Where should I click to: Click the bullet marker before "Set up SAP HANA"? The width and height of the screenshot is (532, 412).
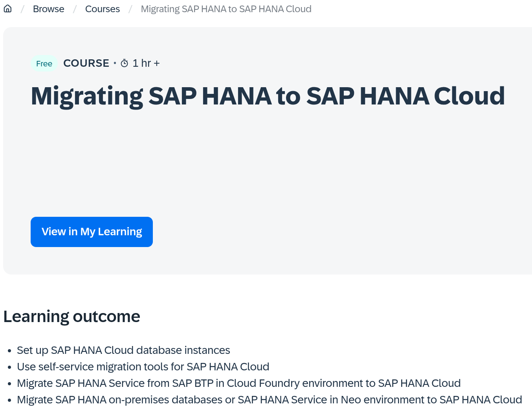click(9, 351)
